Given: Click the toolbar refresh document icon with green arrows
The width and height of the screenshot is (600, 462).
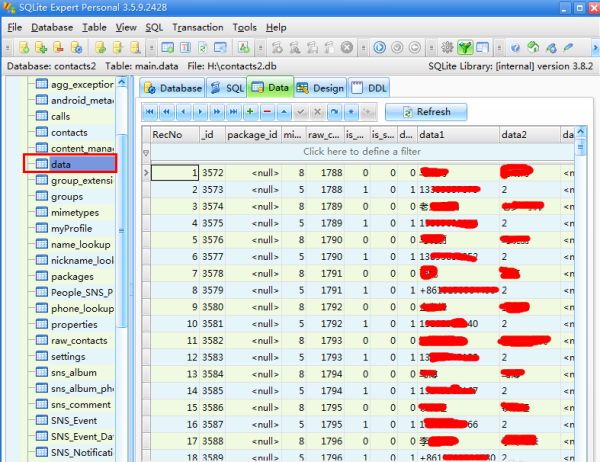Looking at the screenshot, I should [203, 47].
